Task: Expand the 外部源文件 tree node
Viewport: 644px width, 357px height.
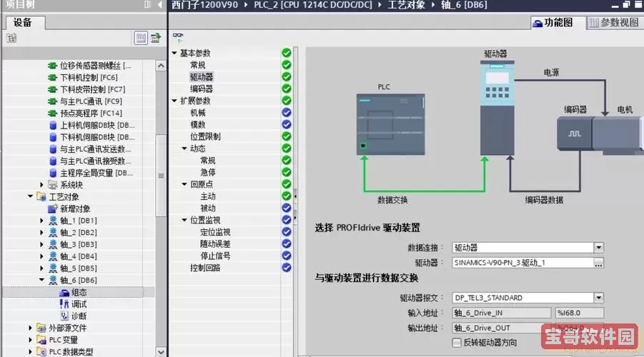Action: tap(31, 328)
